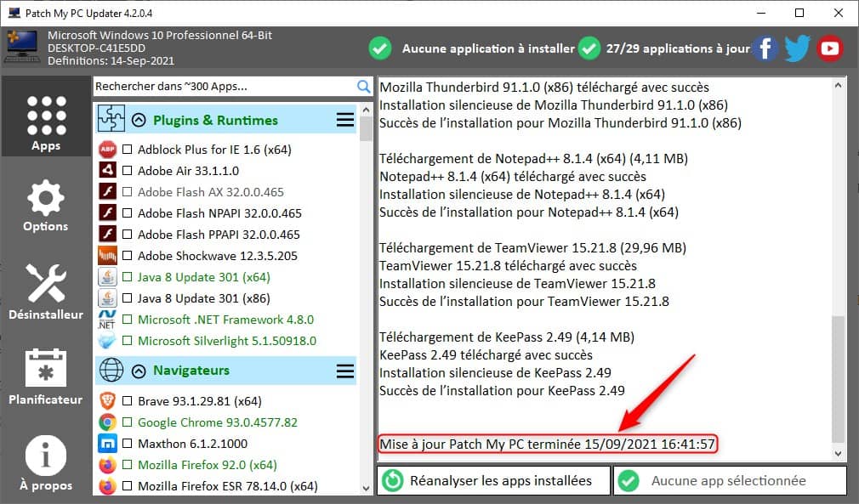The width and height of the screenshot is (859, 504).
Task: Click the log pane scroll down arrow
Action: click(838, 453)
